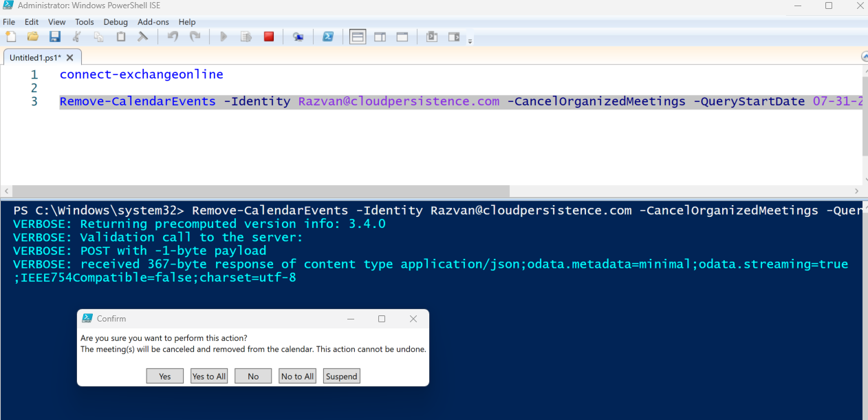Screen dimensions: 868x420
Task: Maximize the Confirm dialog window
Action: click(382, 319)
